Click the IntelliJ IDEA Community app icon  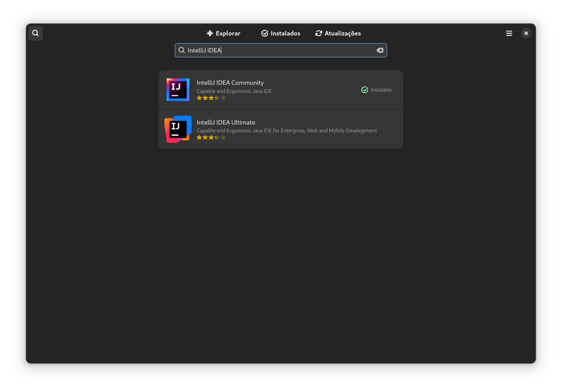178,90
